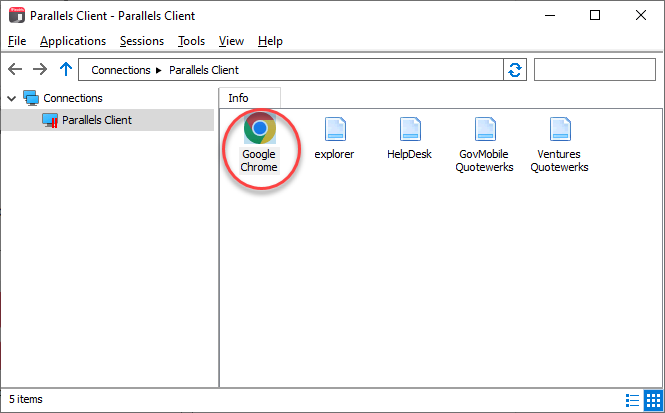Switch to icon grid view
Image resolution: width=665 pixels, height=413 pixels.
click(653, 400)
